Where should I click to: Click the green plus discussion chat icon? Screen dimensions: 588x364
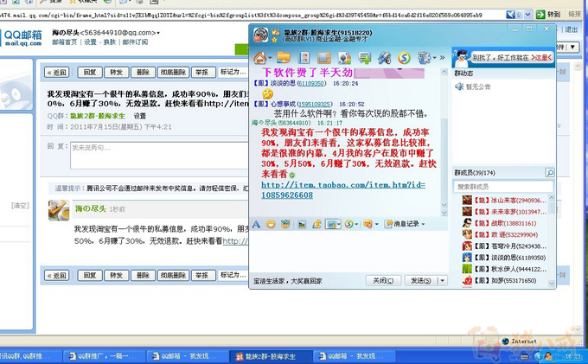coord(364,58)
